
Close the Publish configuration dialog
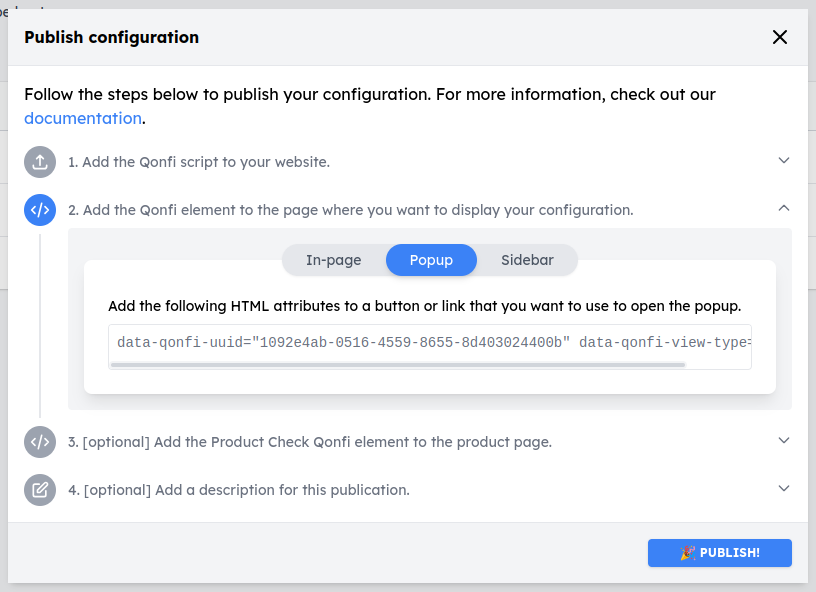click(780, 37)
